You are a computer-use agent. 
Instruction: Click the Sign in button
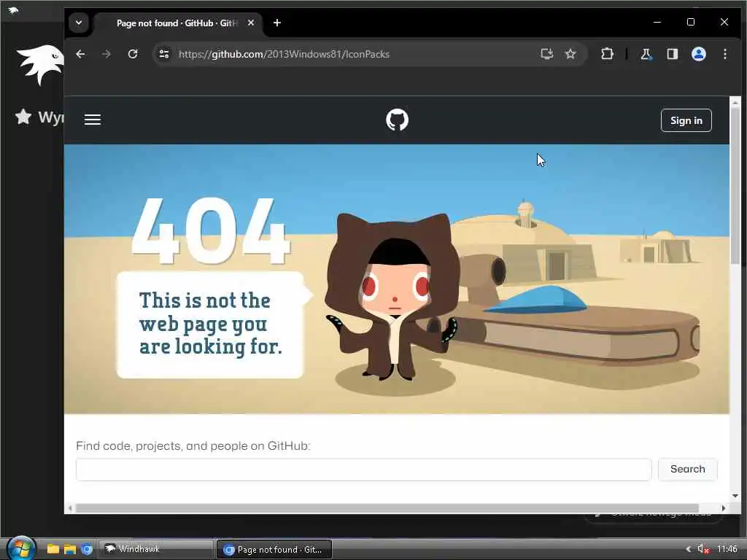[x=686, y=120]
